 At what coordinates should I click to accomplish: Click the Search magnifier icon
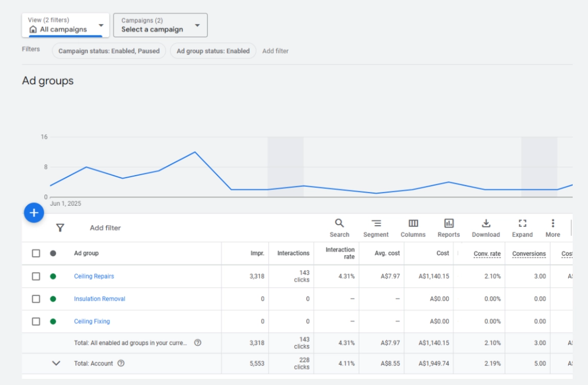[339, 224]
